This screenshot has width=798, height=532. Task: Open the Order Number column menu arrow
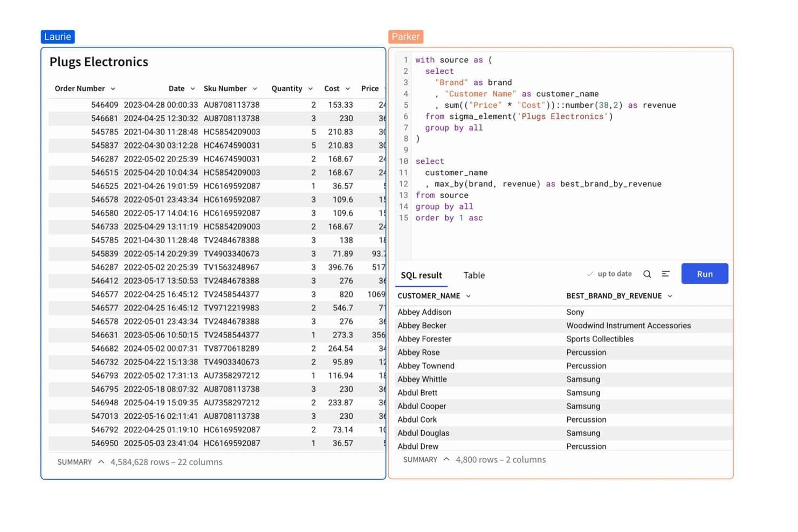(113, 89)
